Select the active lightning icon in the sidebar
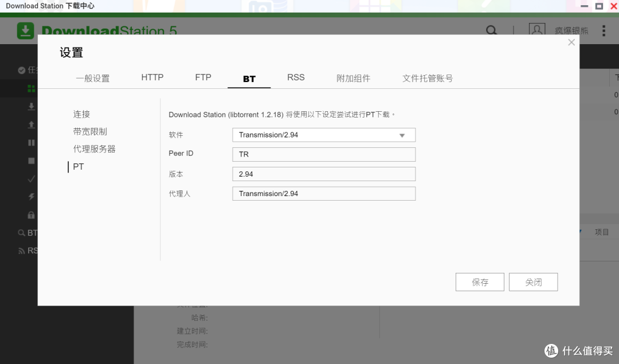This screenshot has height=364, width=619. (x=31, y=197)
